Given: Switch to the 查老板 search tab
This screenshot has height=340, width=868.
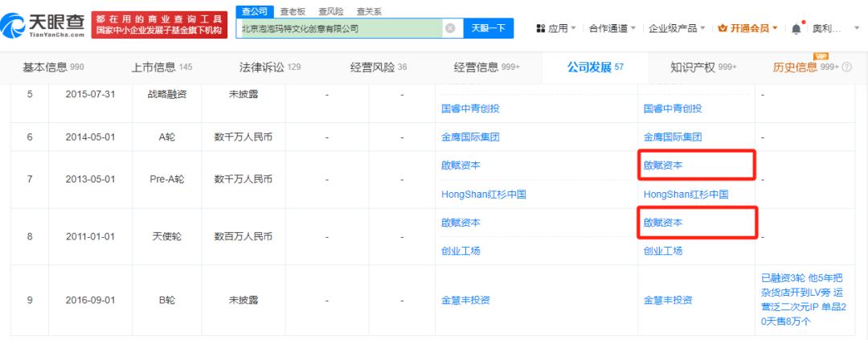Looking at the screenshot, I should tap(293, 11).
